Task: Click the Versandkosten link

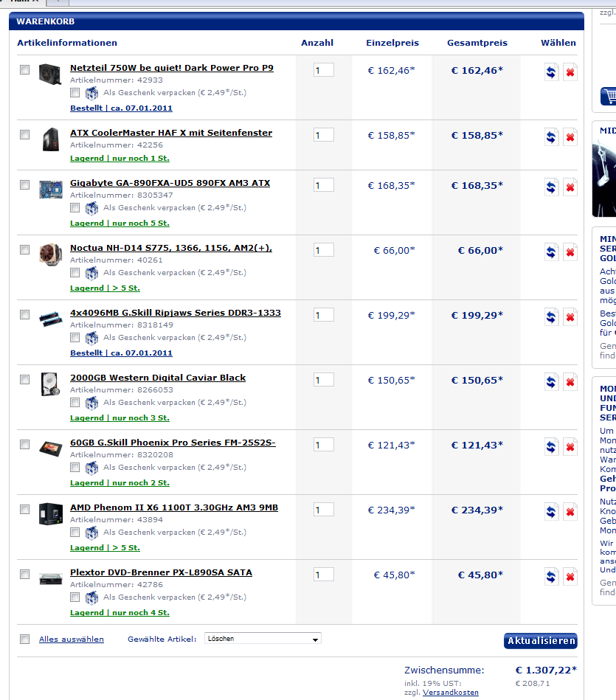Action: pos(451,693)
